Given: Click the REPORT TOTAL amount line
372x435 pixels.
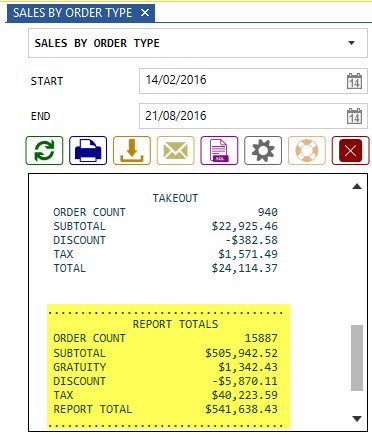Looking at the screenshot, I should (165, 409).
